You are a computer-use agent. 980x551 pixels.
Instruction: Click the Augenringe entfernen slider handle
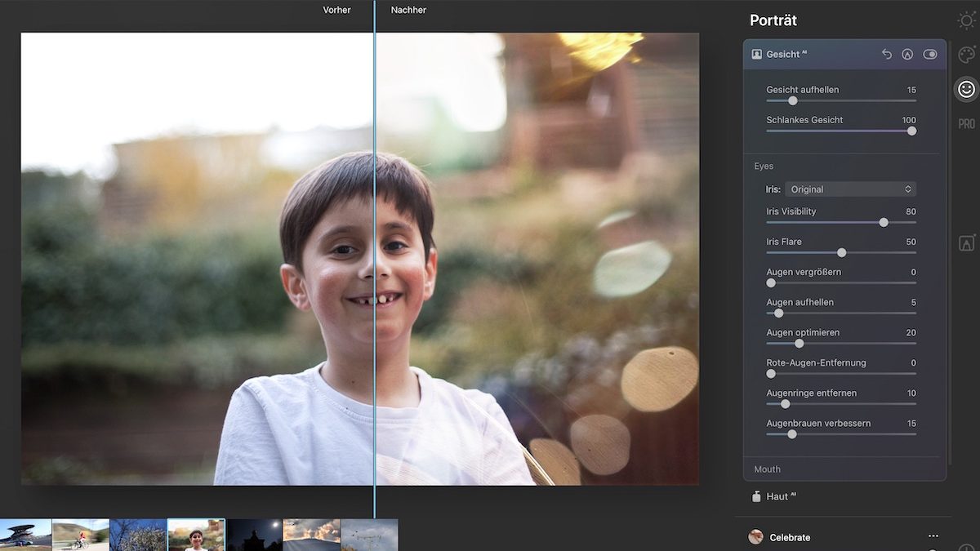coord(785,404)
